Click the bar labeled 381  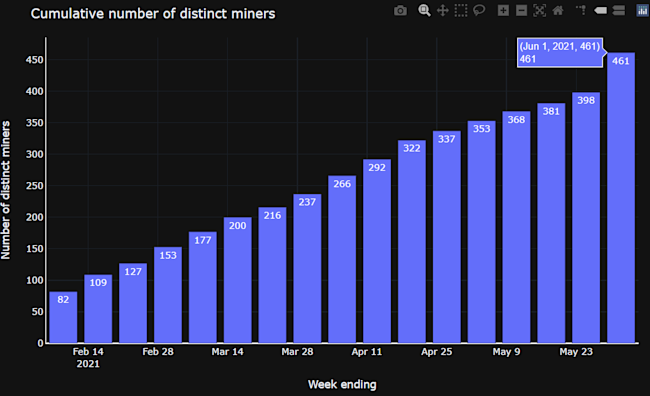(x=551, y=223)
